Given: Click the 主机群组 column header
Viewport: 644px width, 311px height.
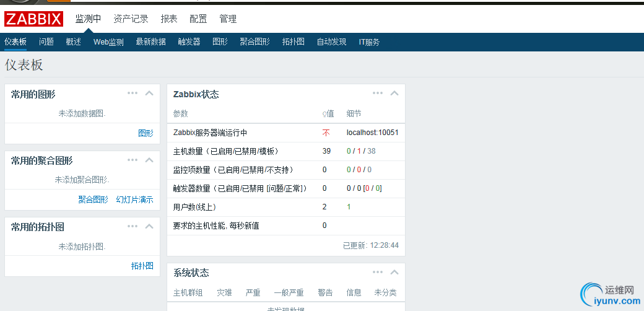Looking at the screenshot, I should (x=188, y=293).
